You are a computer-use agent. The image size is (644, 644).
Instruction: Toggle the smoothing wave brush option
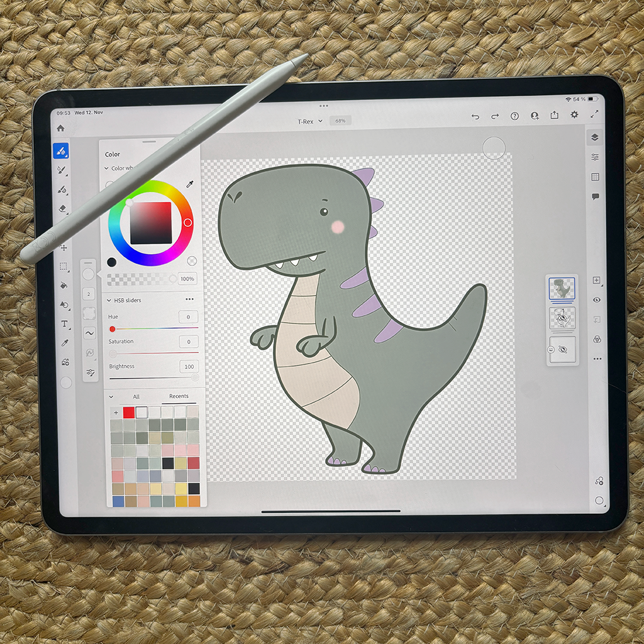coord(89,333)
